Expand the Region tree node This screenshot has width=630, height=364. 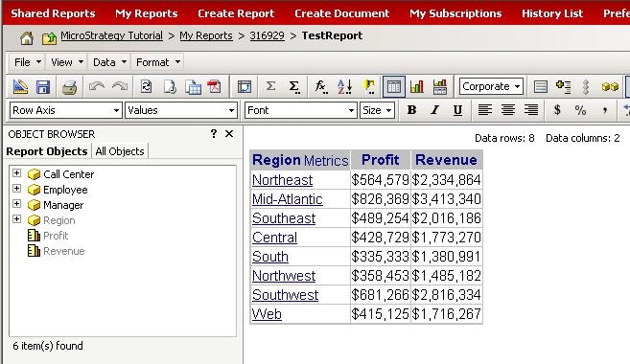[16, 218]
